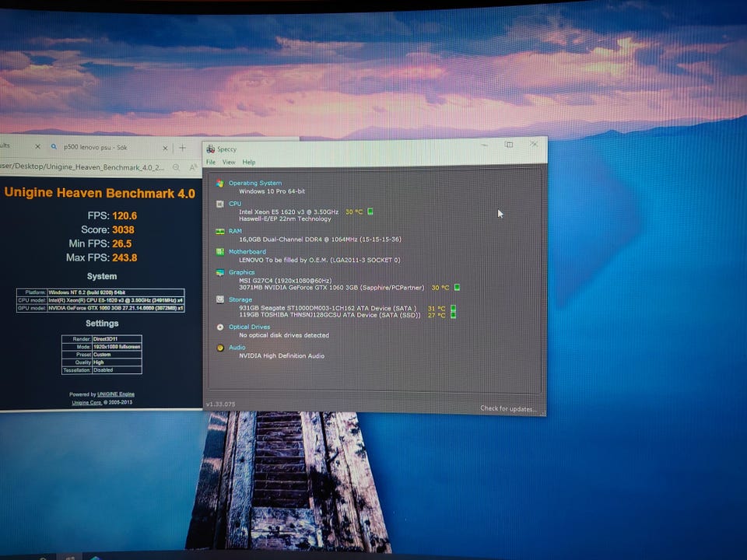Screen dimensions: 747x560
Task: Maximize the Speccy window
Action: click(509, 145)
